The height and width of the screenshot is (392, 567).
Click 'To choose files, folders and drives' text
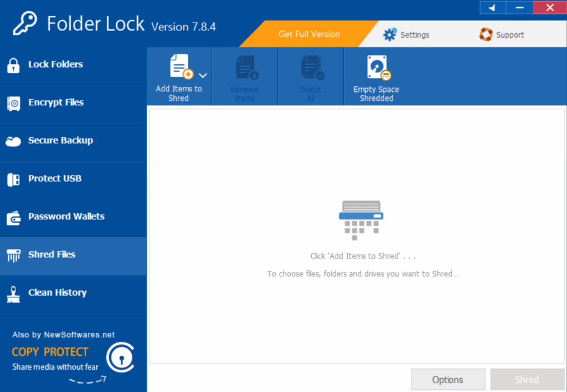363,274
